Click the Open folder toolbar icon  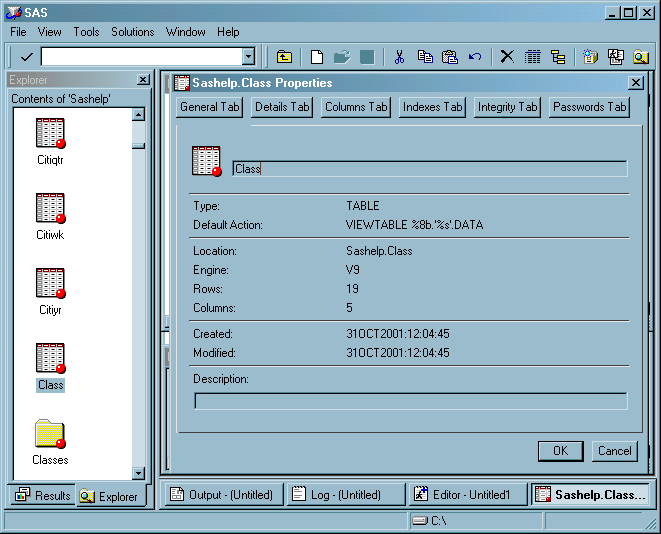click(342, 56)
